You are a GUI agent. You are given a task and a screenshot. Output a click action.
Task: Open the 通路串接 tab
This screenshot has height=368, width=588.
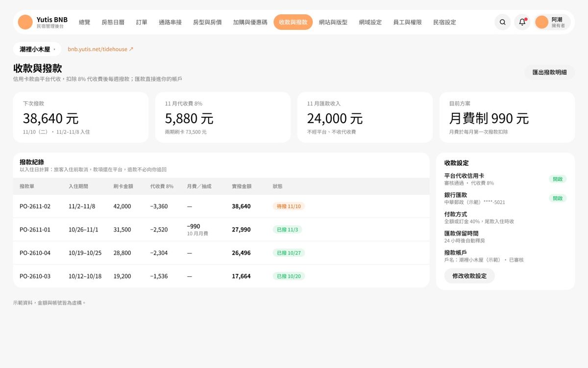(170, 22)
